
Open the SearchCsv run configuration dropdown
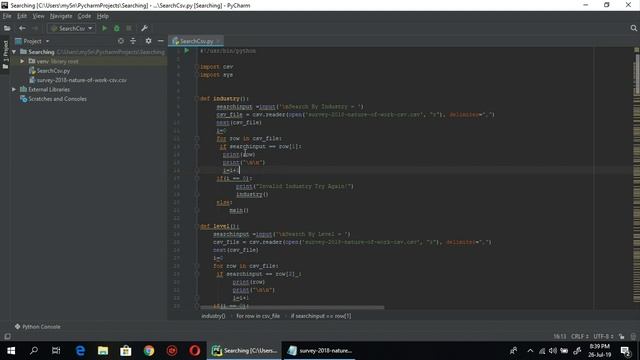point(71,28)
